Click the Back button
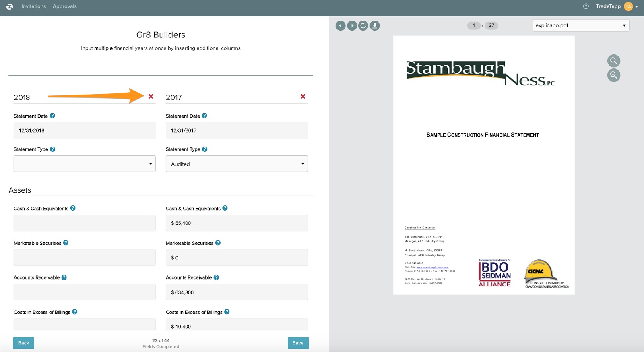This screenshot has height=352, width=644. point(23,343)
